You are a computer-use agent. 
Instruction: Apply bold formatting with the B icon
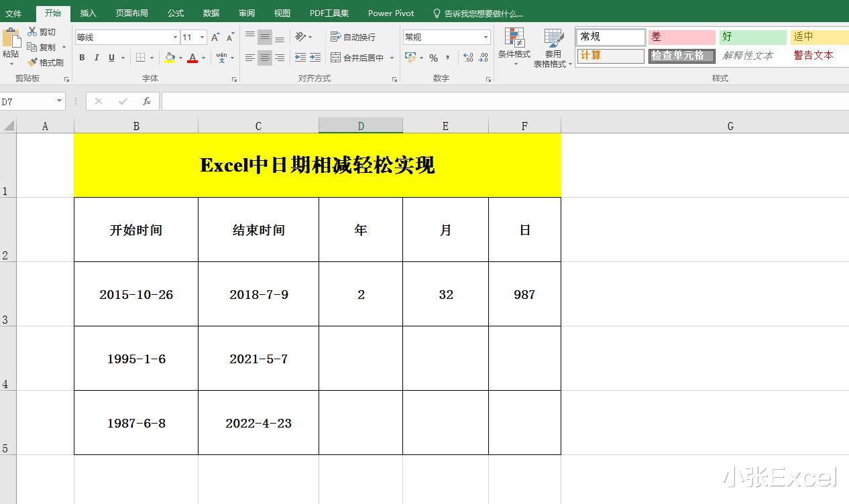pyautogui.click(x=82, y=58)
